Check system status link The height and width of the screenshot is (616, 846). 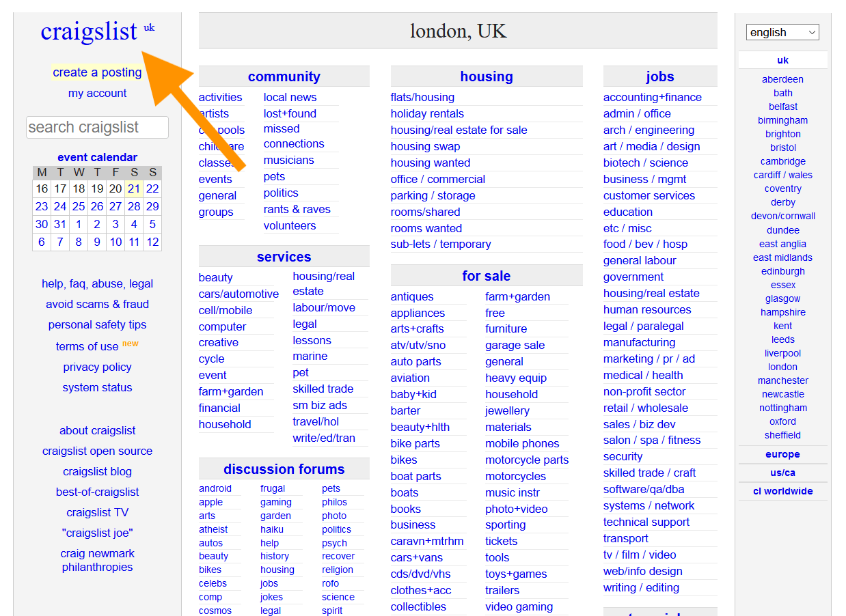pyautogui.click(x=97, y=387)
